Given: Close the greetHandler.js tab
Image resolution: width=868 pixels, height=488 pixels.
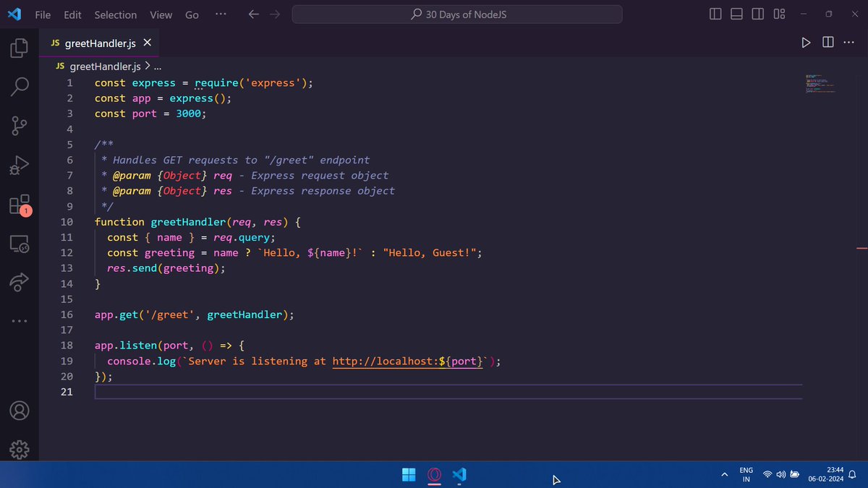Looking at the screenshot, I should coord(148,43).
